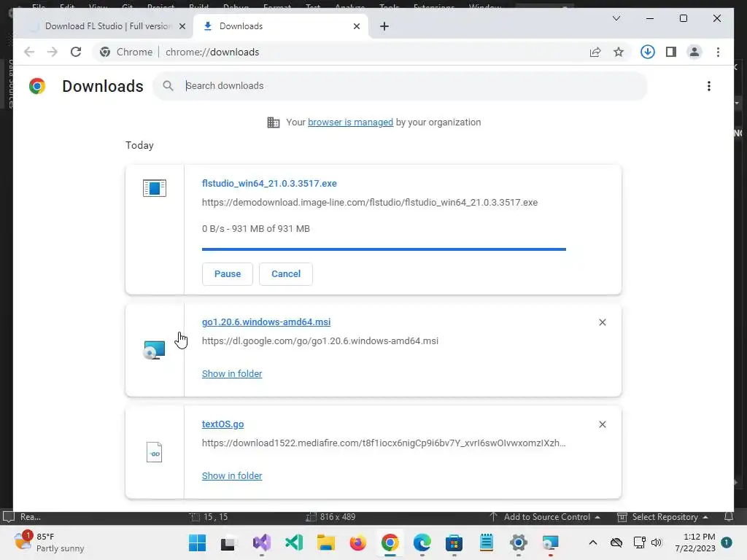Screen dimensions: 747x560
Task: Open Downloads page more actions menu
Action: click(709, 86)
